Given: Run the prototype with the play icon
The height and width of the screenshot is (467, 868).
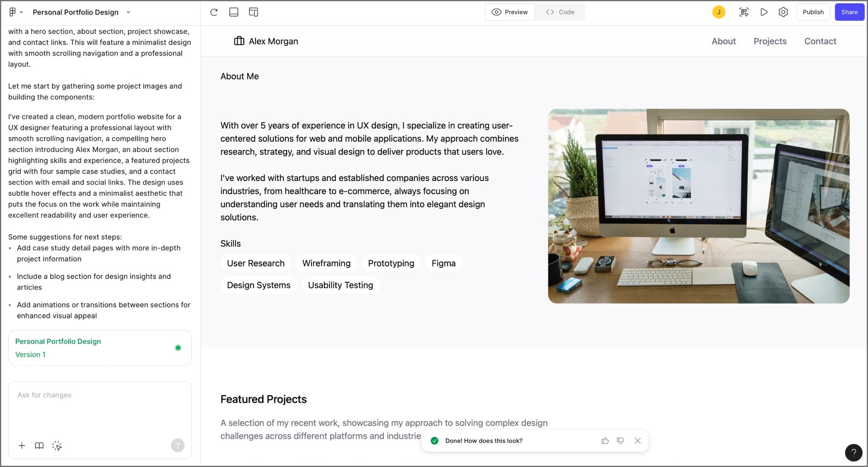Looking at the screenshot, I should click(x=764, y=12).
